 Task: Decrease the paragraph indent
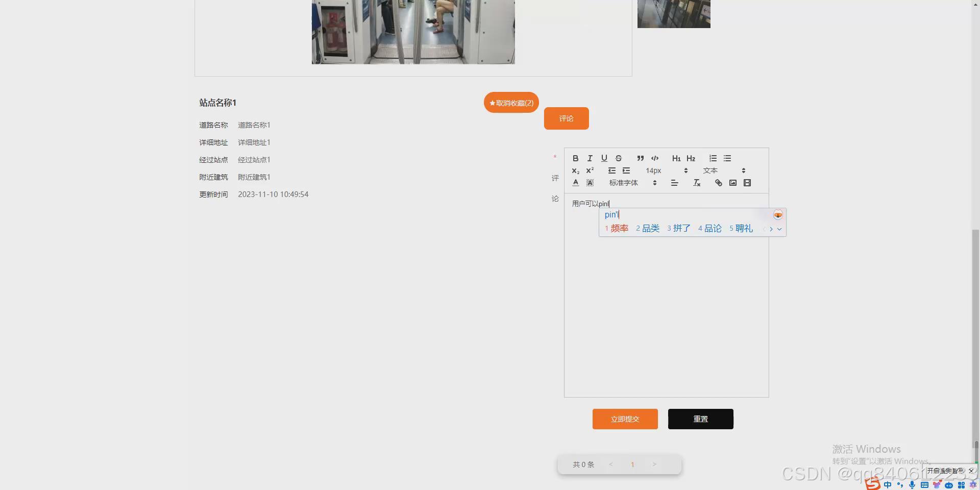click(611, 170)
